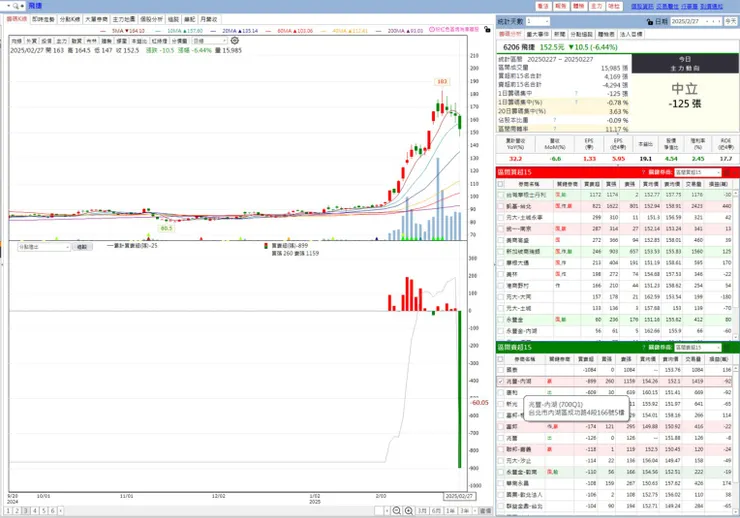Click help question mark next to 佔股本比重

tap(555, 120)
